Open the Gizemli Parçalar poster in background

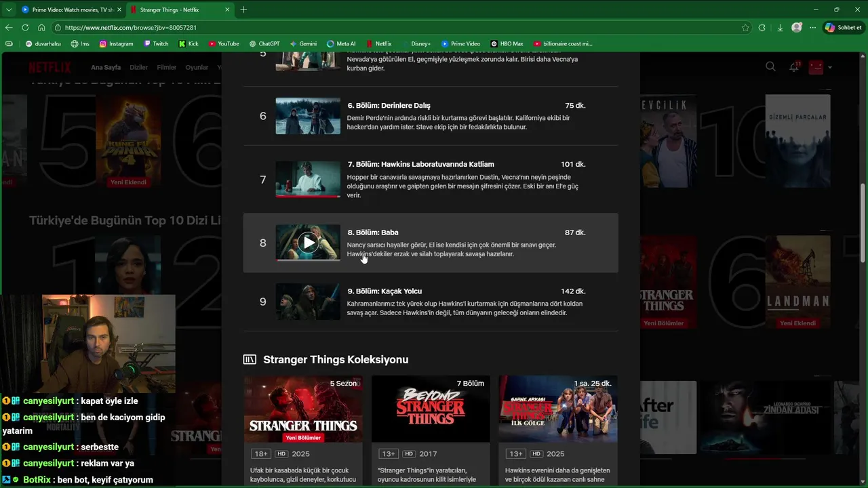(x=797, y=141)
